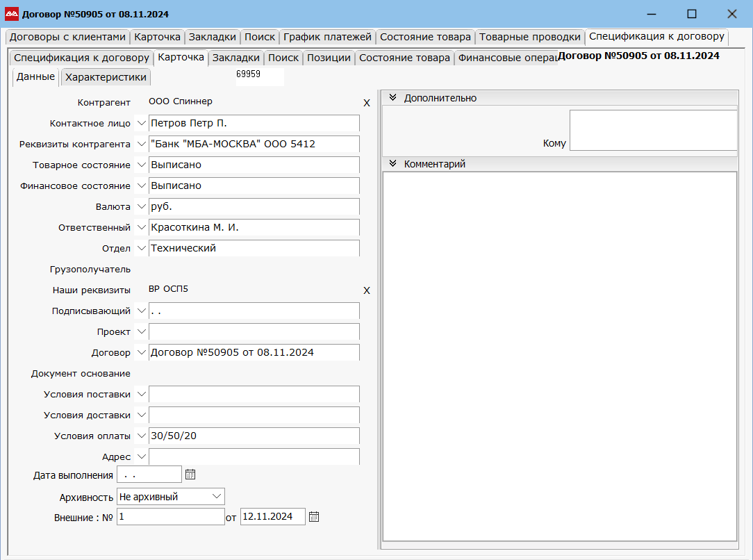Viewport: 753px width, 560px height.
Task: Open Реквизиты контрагента dropdown arrow
Action: tap(141, 144)
